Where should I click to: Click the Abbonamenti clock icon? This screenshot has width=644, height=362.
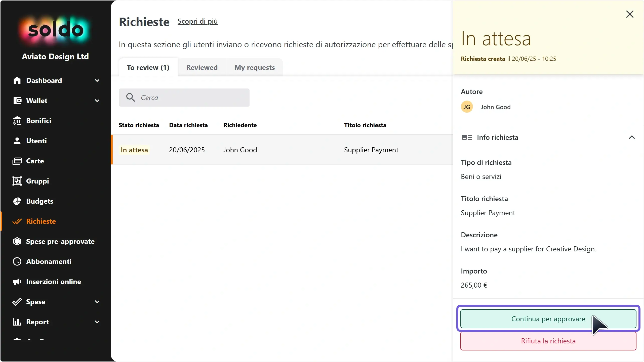pos(17,261)
